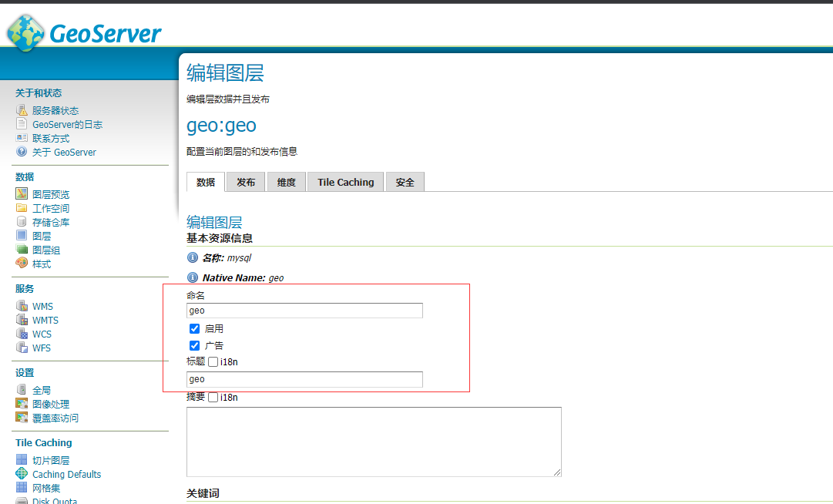This screenshot has width=833, height=504.
Task: Select the 工作空间 folder icon
Action: 22,208
